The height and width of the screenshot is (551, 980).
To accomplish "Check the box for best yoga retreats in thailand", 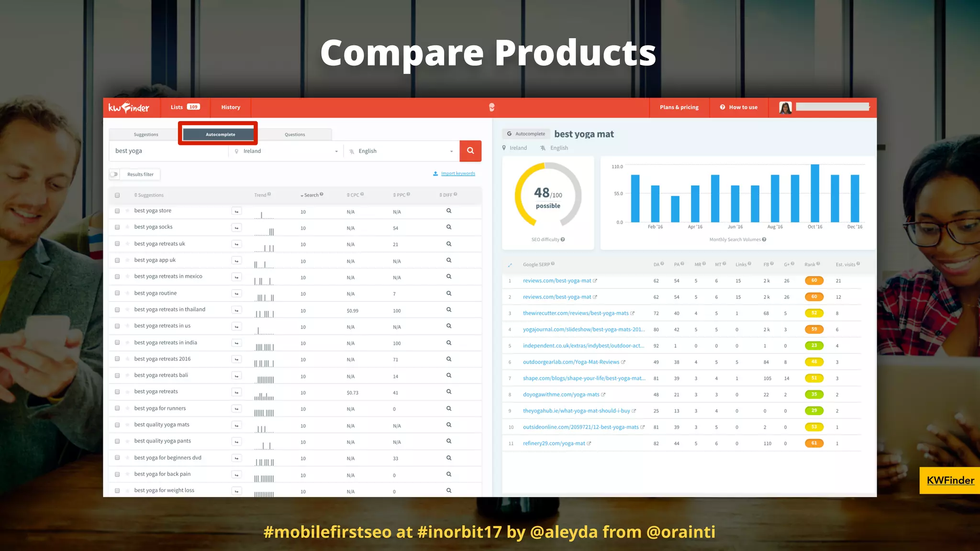I will pyautogui.click(x=117, y=310).
